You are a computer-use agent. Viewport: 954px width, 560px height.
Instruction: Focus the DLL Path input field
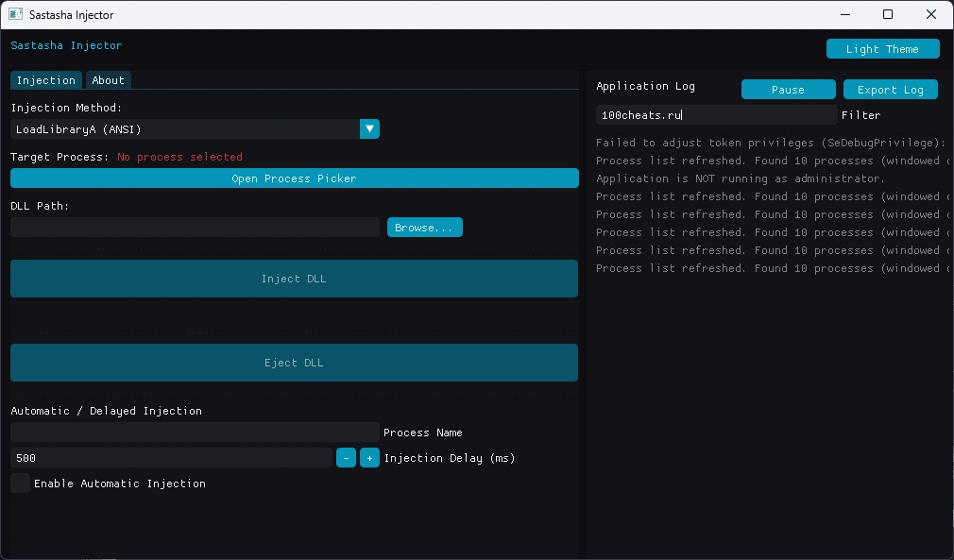tap(195, 228)
